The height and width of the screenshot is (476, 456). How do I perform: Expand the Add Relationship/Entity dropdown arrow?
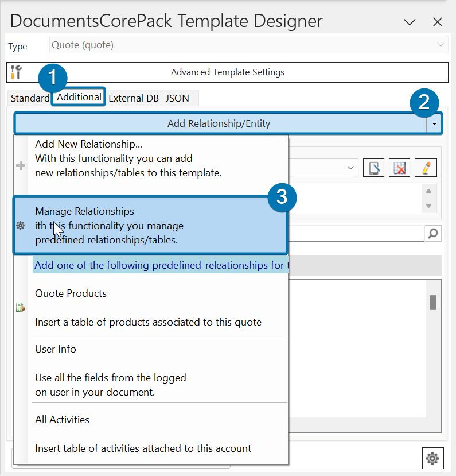[x=434, y=123]
